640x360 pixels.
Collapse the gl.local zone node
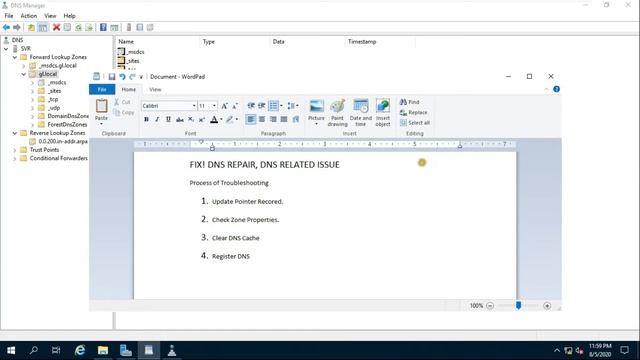tap(24, 74)
